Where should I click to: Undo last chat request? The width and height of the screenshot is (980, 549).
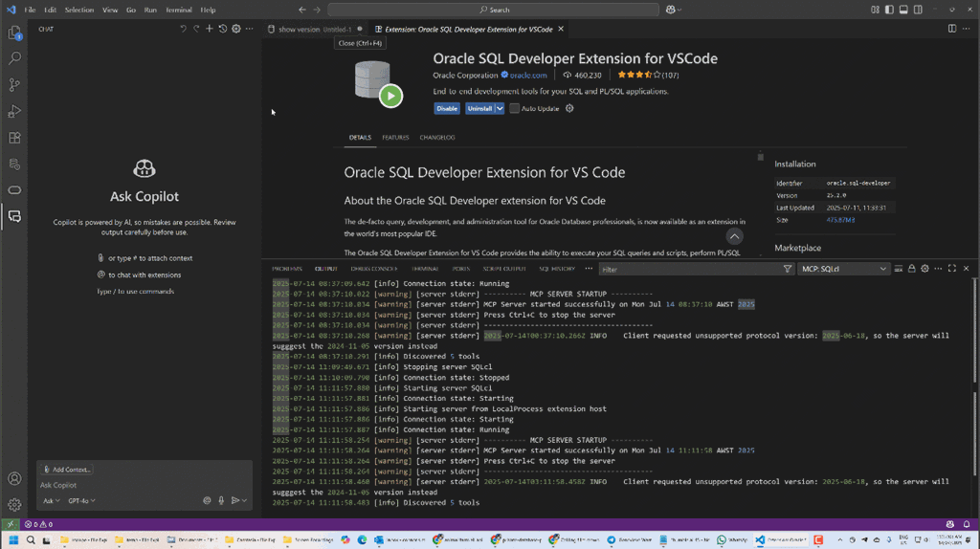pos(183,29)
